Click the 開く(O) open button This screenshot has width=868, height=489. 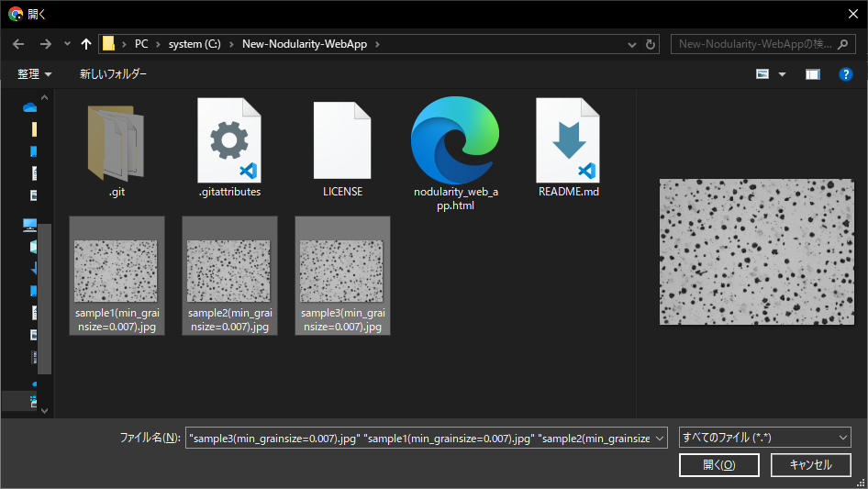click(x=719, y=465)
